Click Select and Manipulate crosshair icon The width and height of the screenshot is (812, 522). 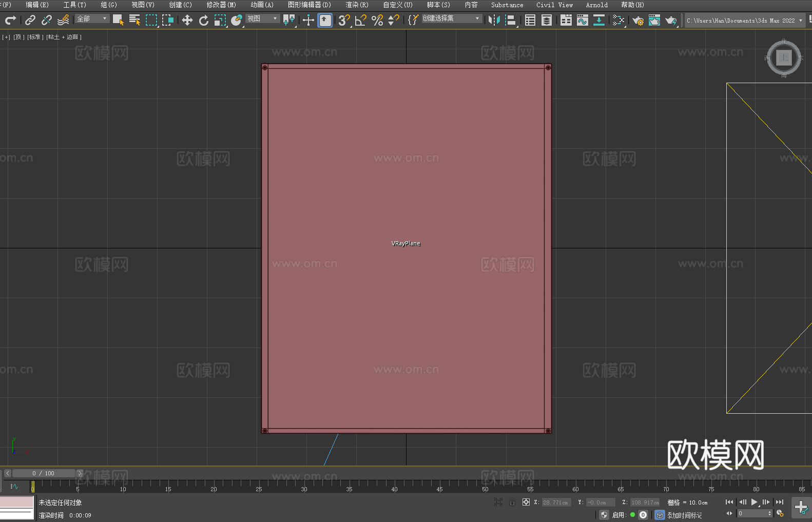(x=308, y=20)
